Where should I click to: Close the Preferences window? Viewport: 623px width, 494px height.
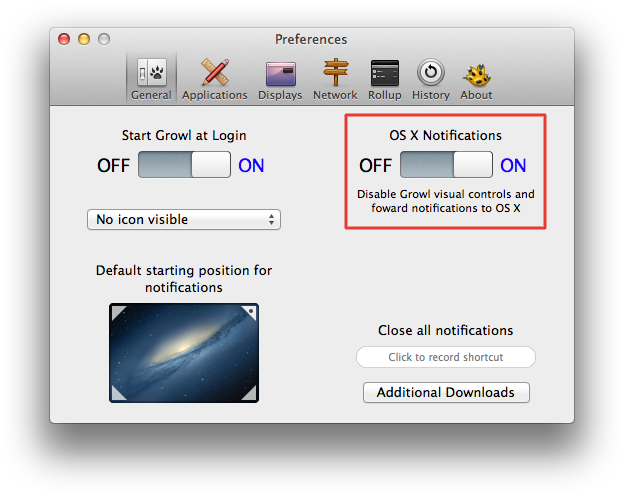64,39
